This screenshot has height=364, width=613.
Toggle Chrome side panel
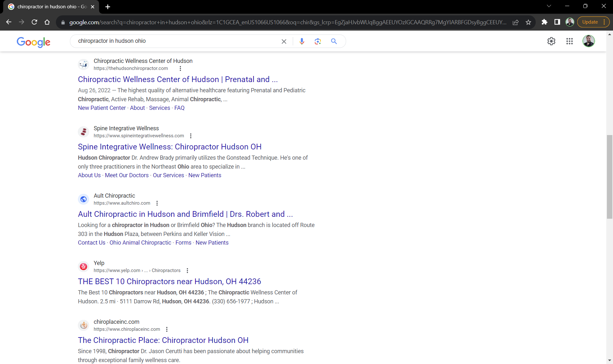(x=557, y=22)
